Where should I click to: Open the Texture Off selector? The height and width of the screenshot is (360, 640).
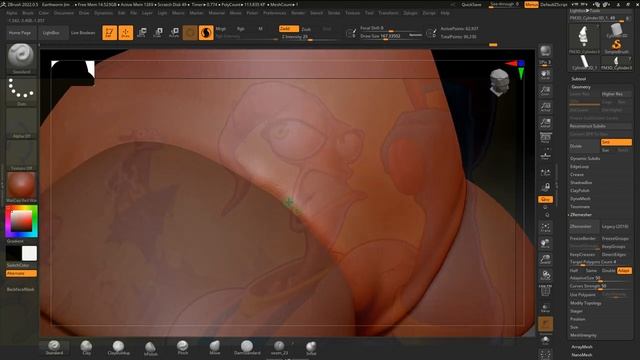(x=21, y=156)
